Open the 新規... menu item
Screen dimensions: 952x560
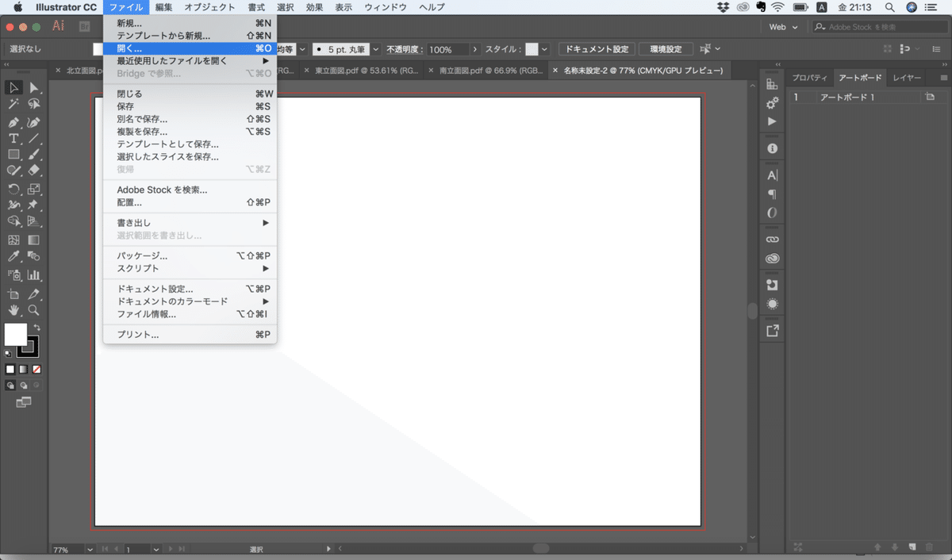190,24
